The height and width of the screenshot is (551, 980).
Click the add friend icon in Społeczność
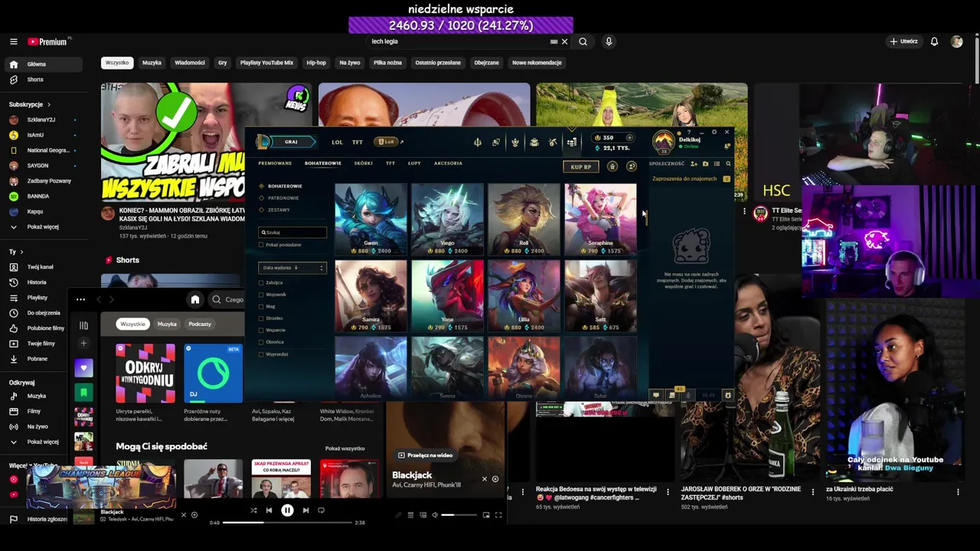(x=694, y=164)
